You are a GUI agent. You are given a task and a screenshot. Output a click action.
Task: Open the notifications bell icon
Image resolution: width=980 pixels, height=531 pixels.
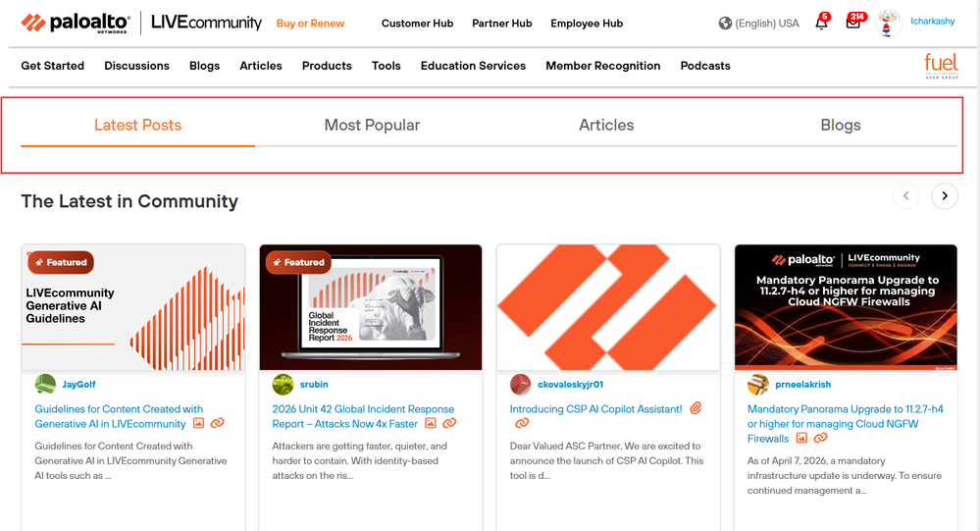(821, 24)
